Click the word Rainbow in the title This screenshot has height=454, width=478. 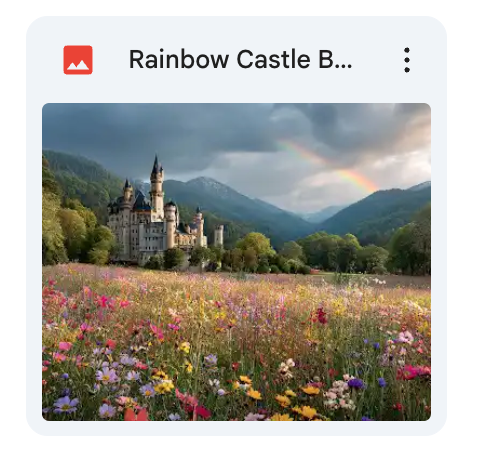(179, 60)
